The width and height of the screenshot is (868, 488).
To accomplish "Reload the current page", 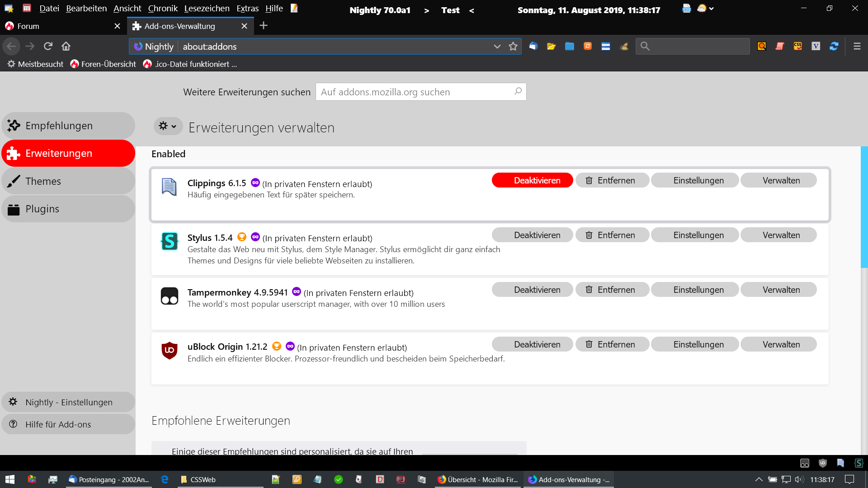I will (48, 46).
